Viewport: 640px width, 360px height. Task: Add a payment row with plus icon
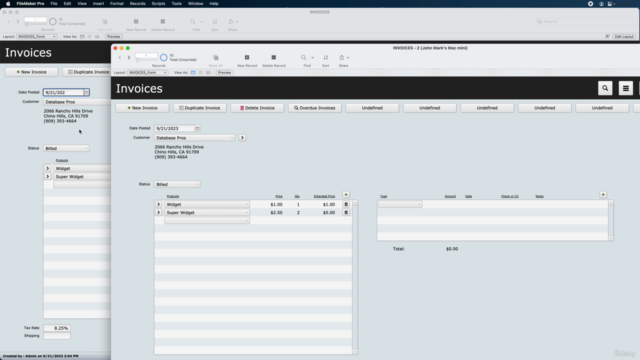tap(603, 195)
